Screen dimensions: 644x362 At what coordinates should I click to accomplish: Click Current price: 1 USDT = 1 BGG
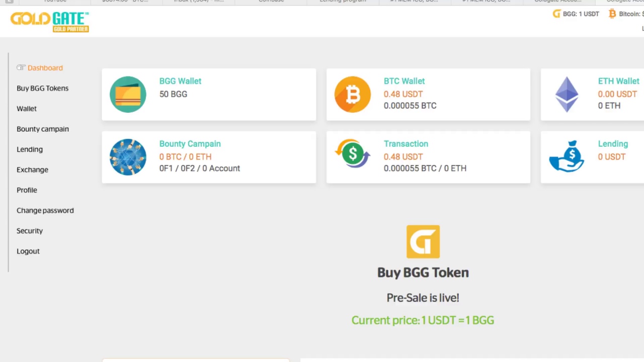point(423,320)
